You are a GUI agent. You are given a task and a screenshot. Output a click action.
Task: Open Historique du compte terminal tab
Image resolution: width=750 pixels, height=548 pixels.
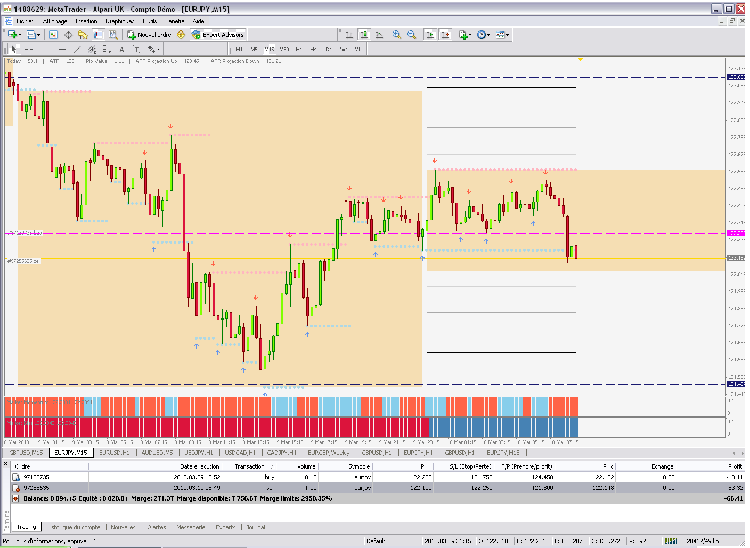[77, 526]
